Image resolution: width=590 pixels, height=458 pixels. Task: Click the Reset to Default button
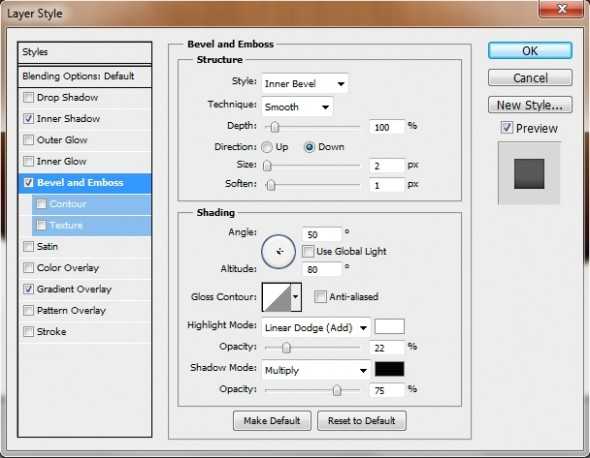coord(362,420)
